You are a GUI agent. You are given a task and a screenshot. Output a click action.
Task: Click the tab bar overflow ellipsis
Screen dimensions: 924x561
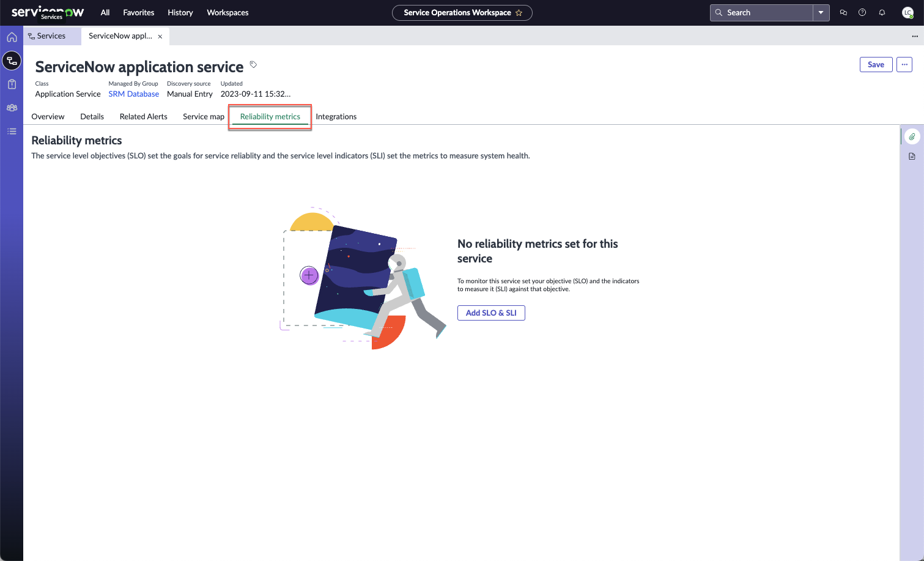(915, 36)
